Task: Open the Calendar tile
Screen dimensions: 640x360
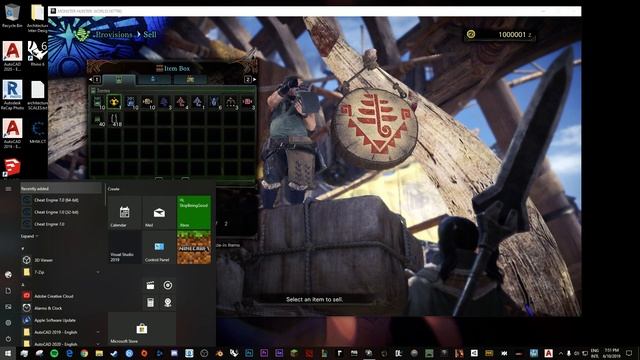Action: click(124, 212)
